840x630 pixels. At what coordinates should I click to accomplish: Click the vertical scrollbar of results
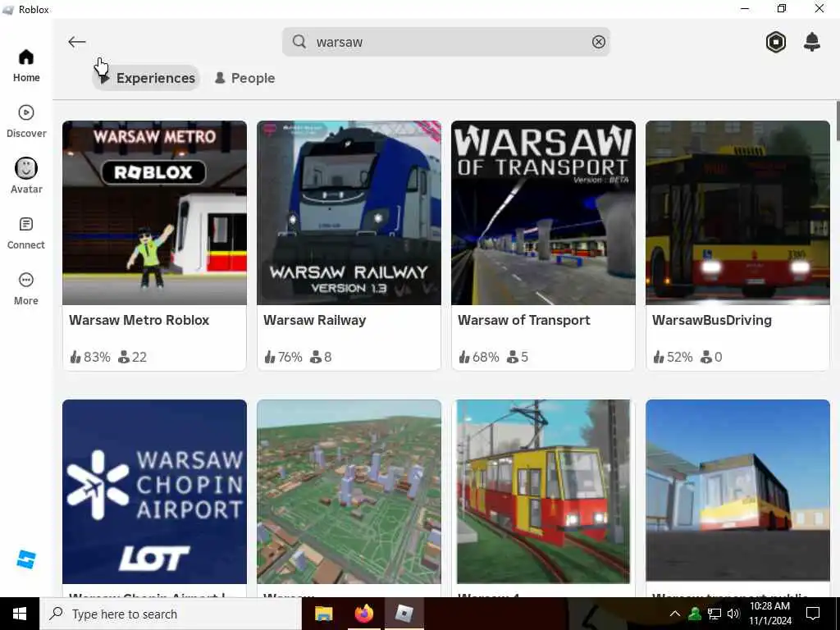(x=837, y=120)
